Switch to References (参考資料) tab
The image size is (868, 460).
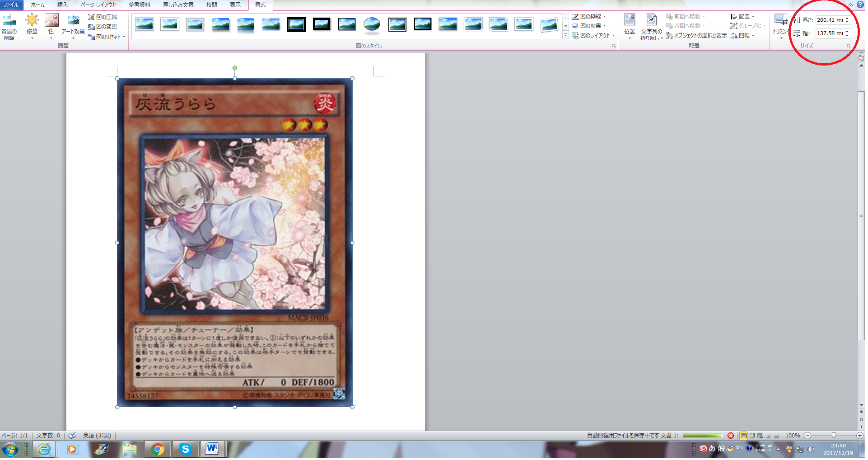point(140,5)
